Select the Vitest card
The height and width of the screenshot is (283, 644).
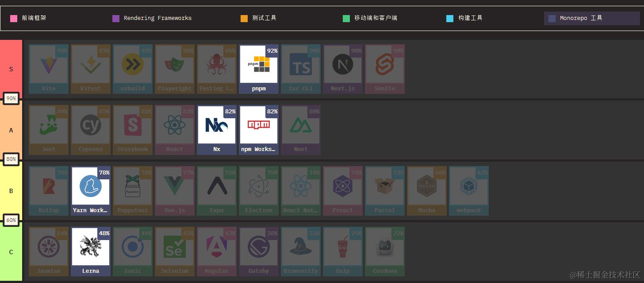click(x=91, y=69)
